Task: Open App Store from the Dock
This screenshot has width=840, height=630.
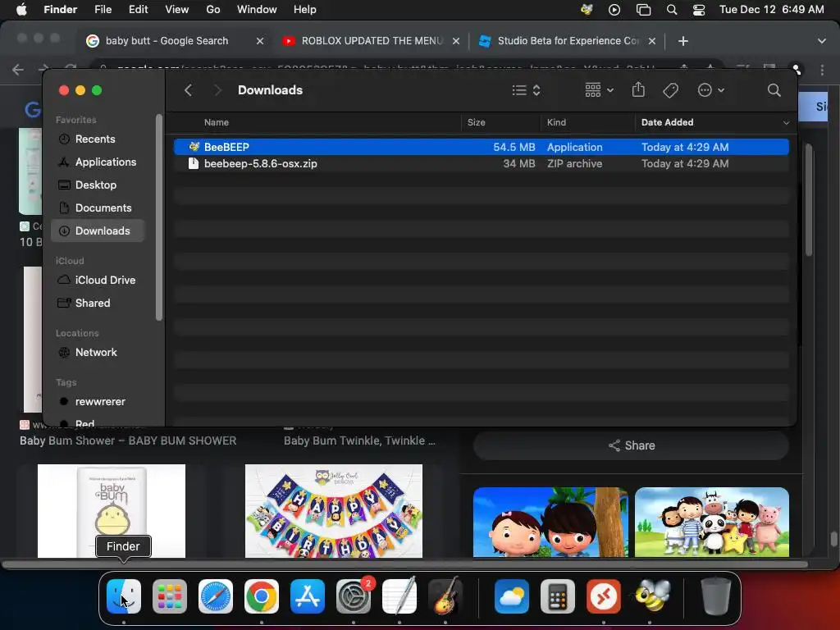Action: coord(308,596)
